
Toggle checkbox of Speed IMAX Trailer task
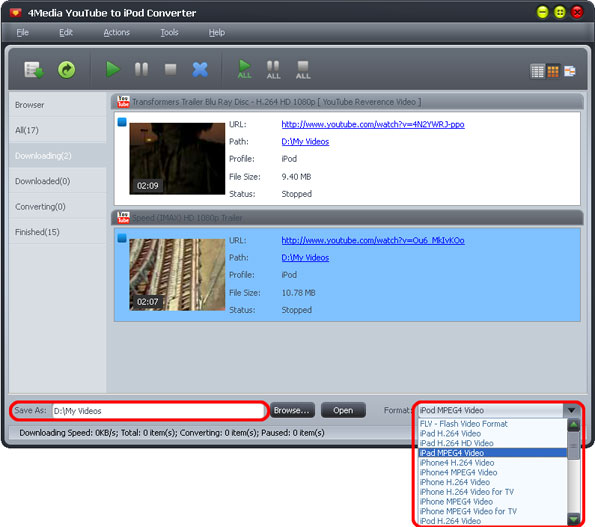122,238
